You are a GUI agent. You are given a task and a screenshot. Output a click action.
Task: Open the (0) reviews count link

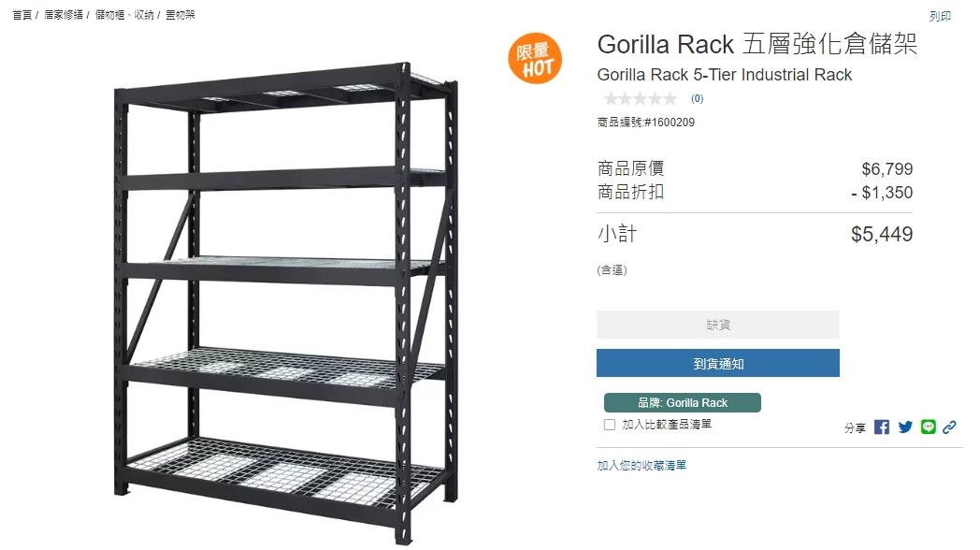(697, 99)
